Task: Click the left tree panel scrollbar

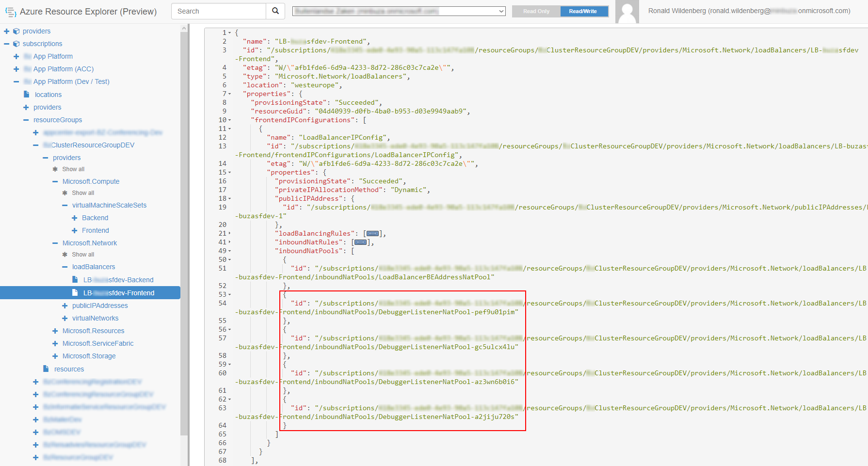Action: click(184, 233)
